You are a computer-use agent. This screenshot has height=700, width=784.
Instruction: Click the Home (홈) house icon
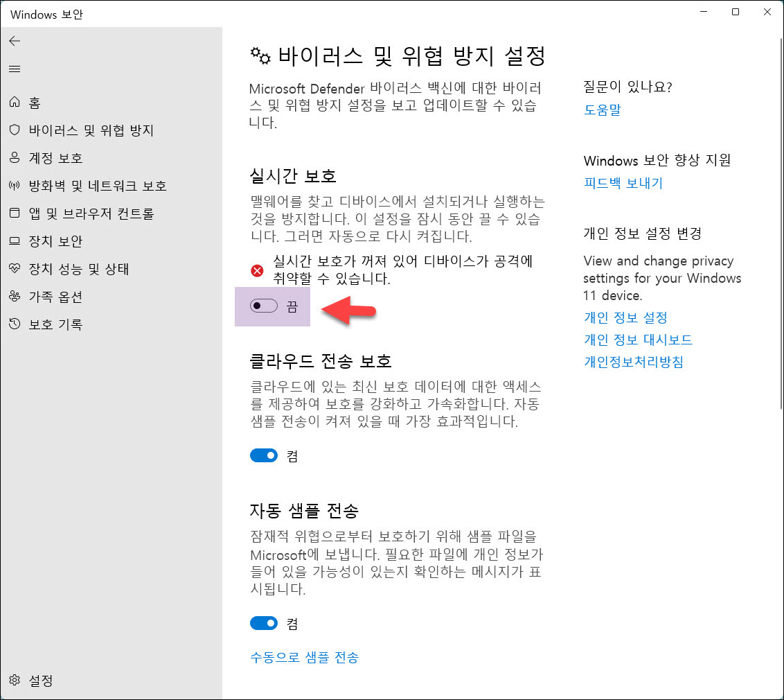click(x=15, y=103)
